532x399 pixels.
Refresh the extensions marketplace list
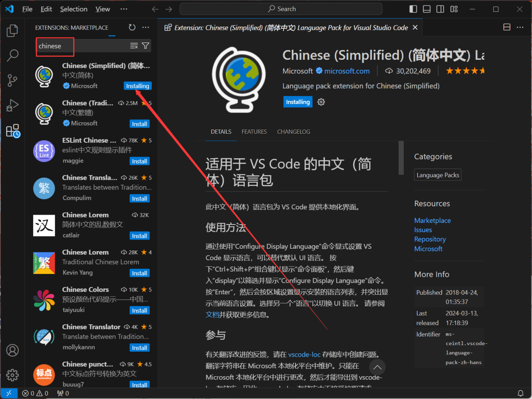(132, 27)
